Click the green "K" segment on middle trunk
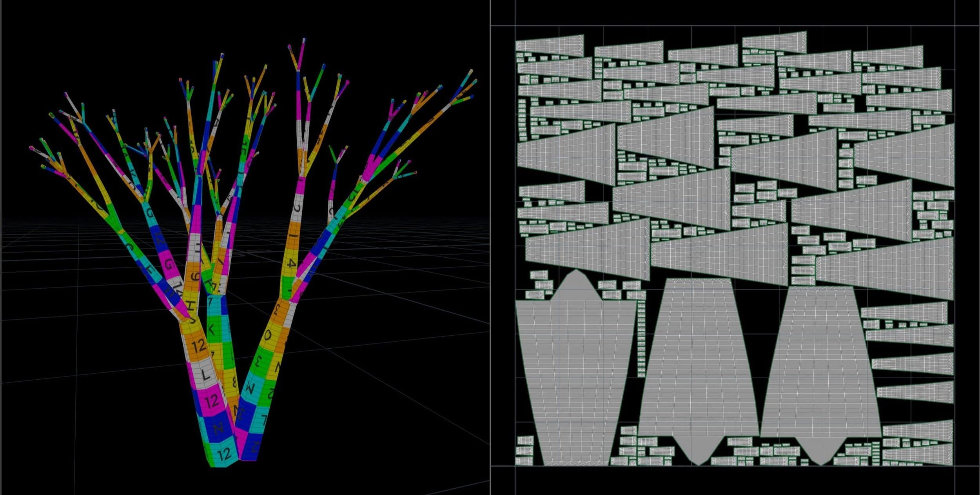 pyautogui.click(x=212, y=329)
